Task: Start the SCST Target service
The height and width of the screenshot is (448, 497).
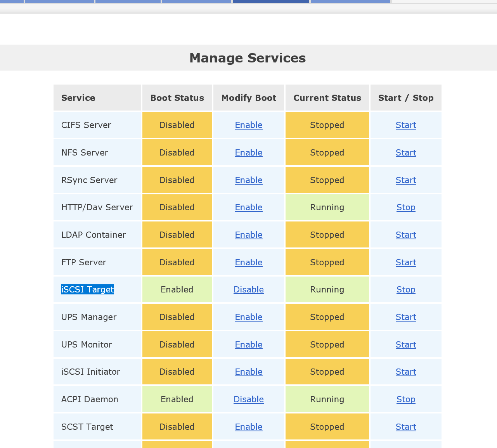Action: click(406, 427)
